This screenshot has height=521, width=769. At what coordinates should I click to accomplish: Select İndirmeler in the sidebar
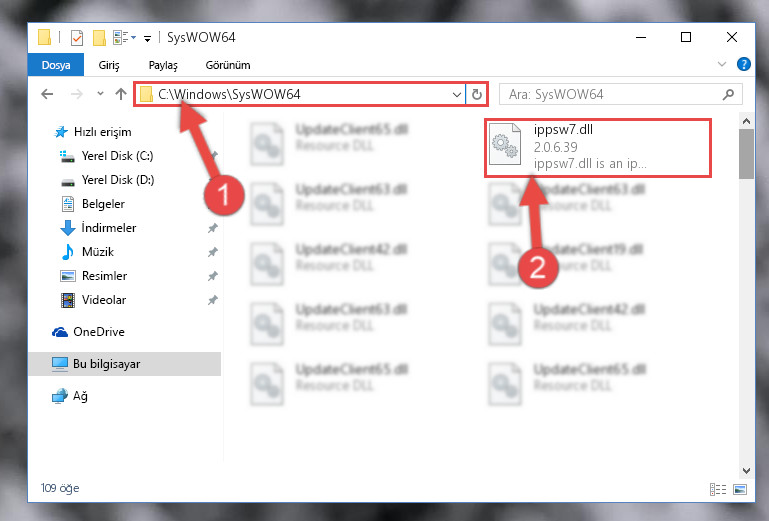(109, 228)
